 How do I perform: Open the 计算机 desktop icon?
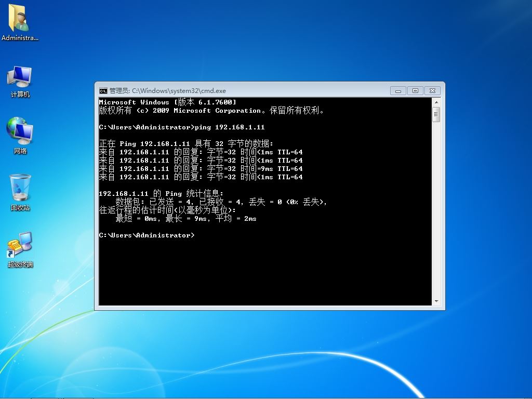(20, 82)
